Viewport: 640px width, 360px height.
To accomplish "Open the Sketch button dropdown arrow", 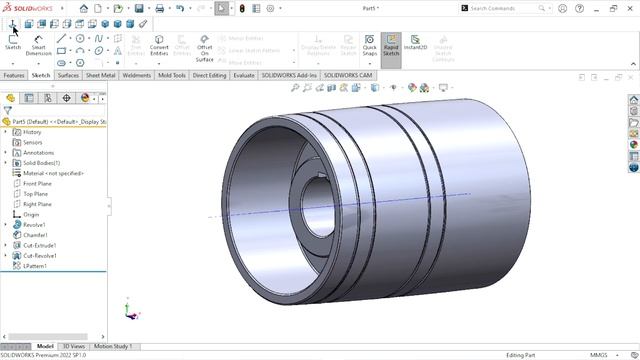I will pos(13,64).
